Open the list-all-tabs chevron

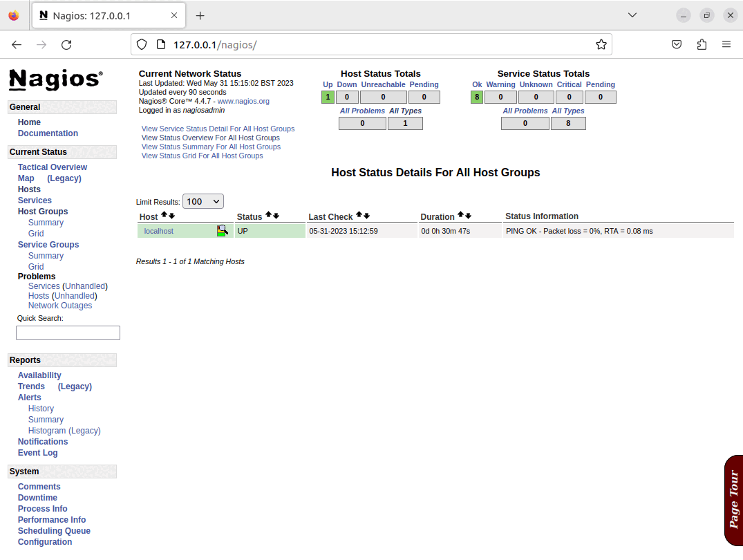[x=632, y=15]
